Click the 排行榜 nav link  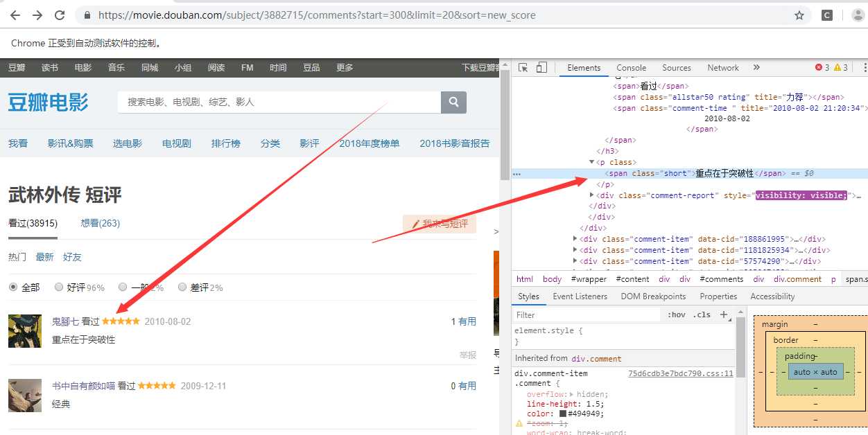click(x=226, y=143)
